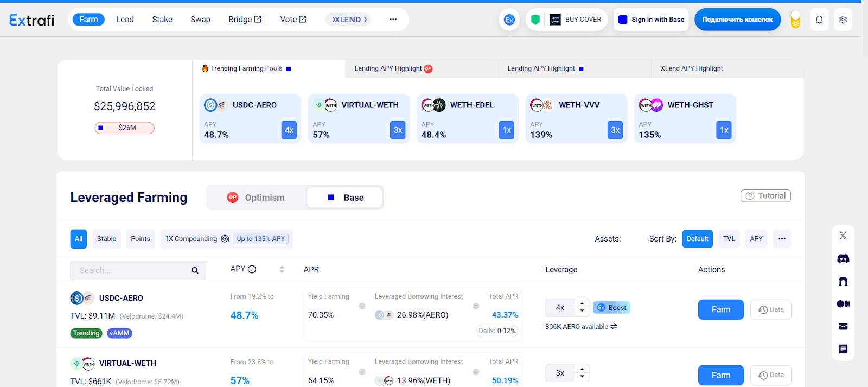This screenshot has width=868, height=387.
Task: Click Sign in with Base
Action: click(x=651, y=20)
